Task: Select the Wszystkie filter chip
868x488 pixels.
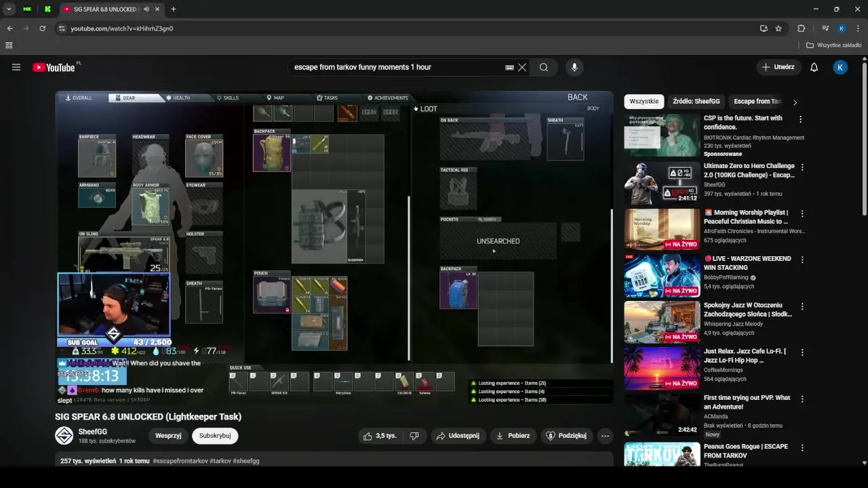Action: (x=644, y=102)
